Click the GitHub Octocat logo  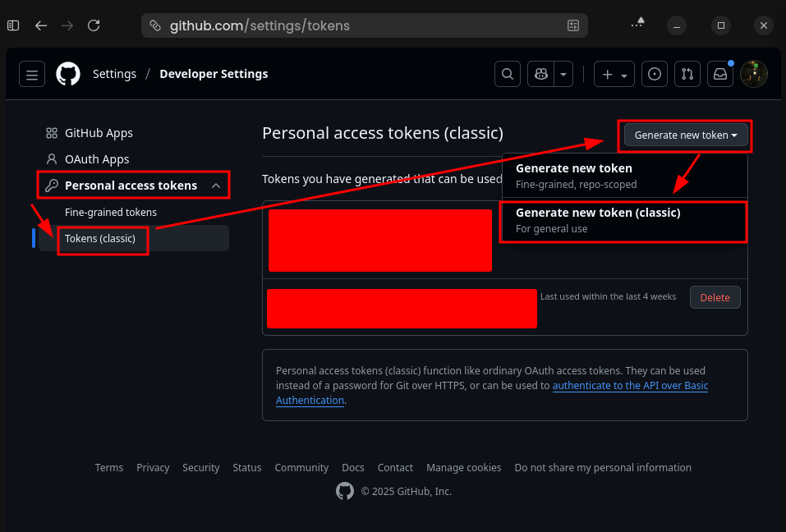click(x=68, y=74)
